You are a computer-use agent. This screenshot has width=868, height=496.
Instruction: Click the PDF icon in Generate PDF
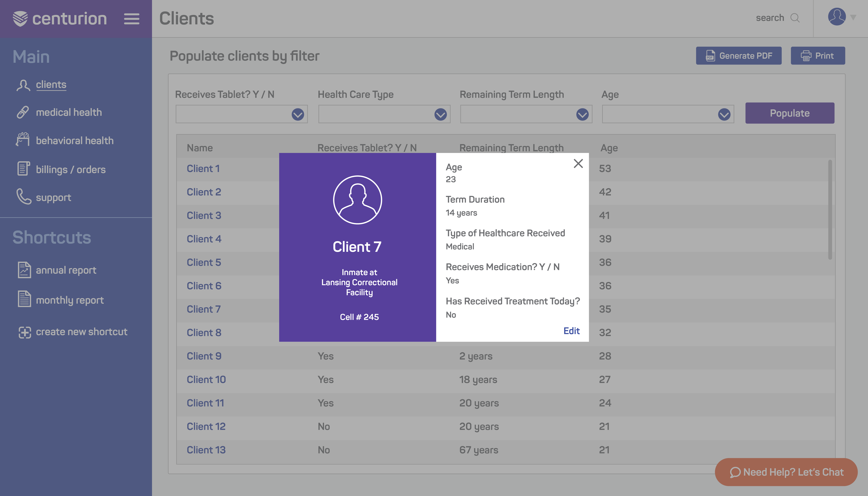pos(710,56)
